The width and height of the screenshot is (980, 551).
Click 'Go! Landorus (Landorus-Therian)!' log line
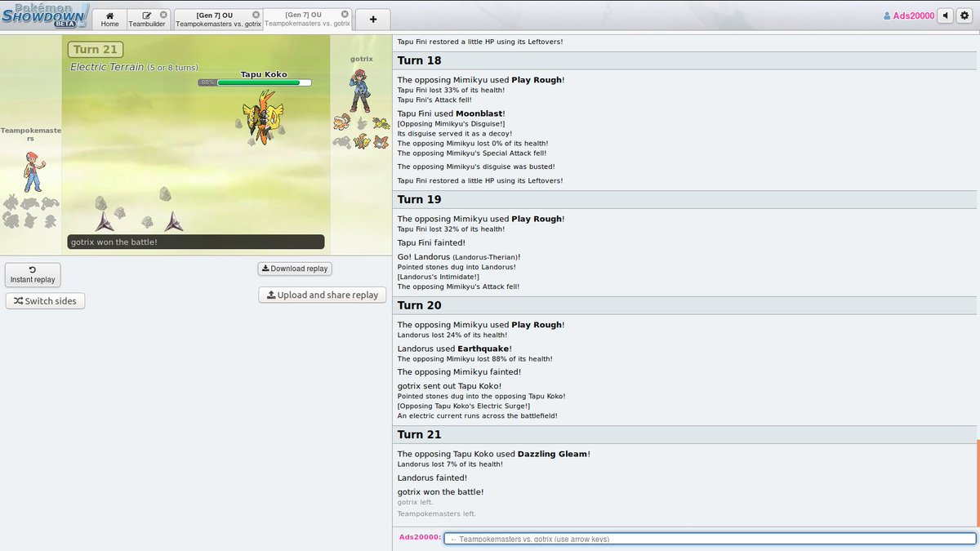click(x=459, y=256)
